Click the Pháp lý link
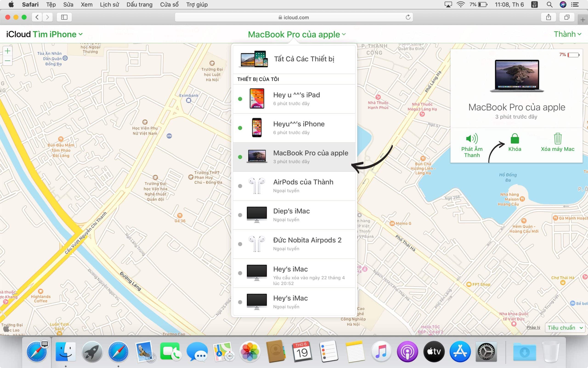 533,327
